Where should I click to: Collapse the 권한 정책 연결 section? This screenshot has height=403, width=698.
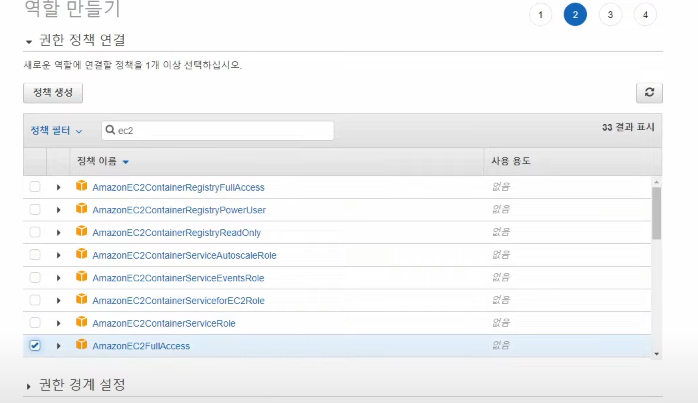pyautogui.click(x=75, y=40)
